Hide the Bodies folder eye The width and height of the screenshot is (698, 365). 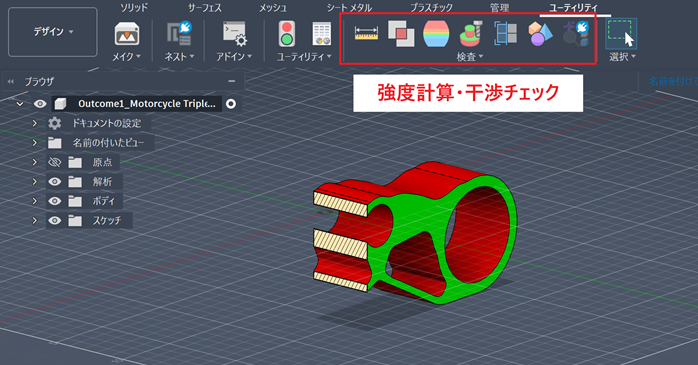(54, 201)
